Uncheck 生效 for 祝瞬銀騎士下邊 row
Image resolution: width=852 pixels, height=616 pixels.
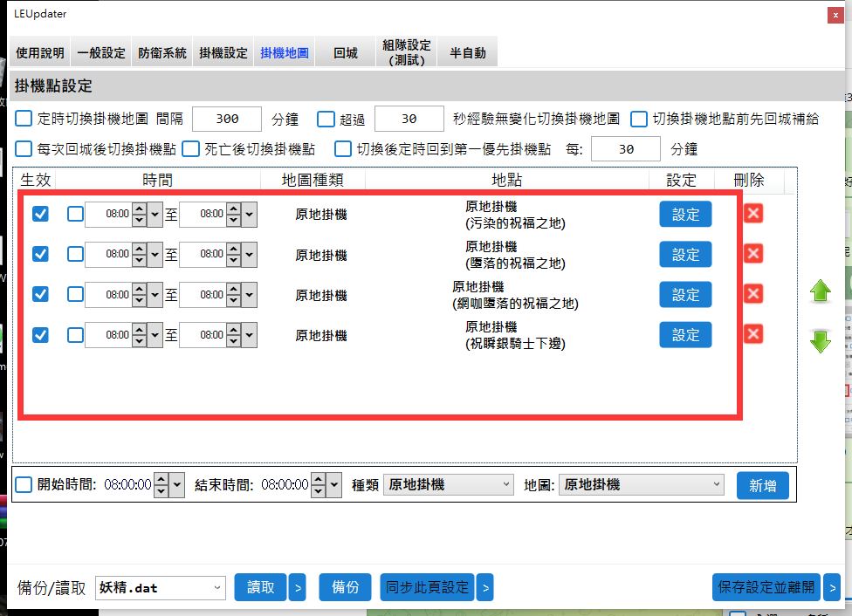point(40,335)
